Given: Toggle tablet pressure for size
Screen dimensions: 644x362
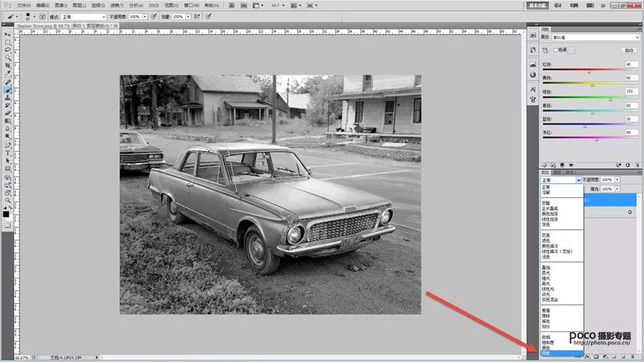Looking at the screenshot, I should pyautogui.click(x=208, y=17).
